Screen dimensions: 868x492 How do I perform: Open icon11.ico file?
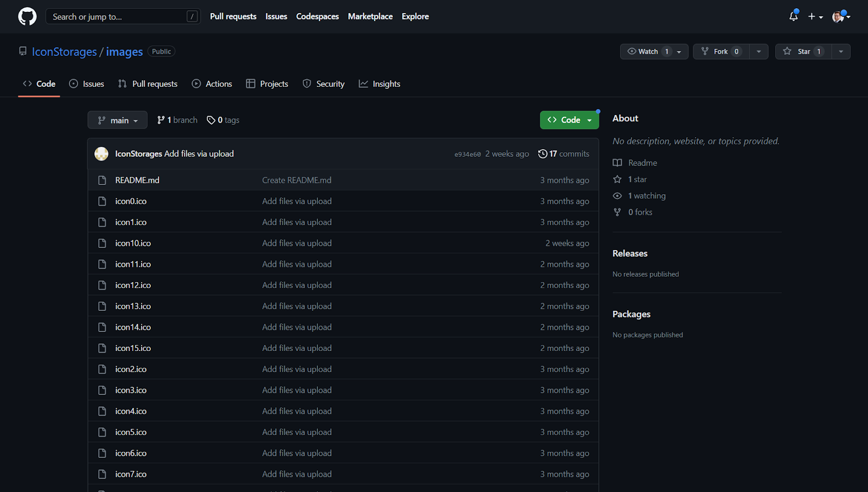tap(133, 264)
